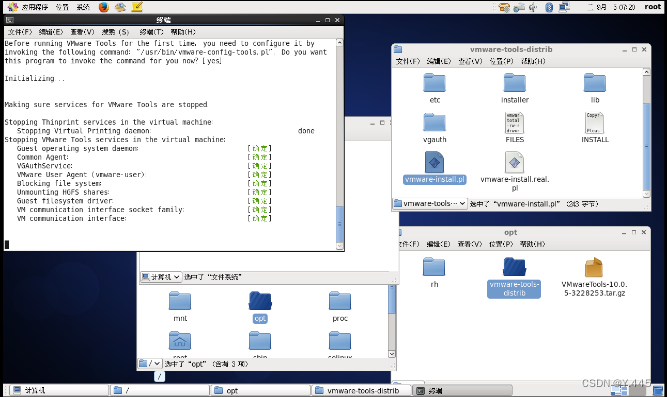
Task: Click scroll-down arrow in root window scrollbar
Action: pyautogui.click(x=392, y=354)
